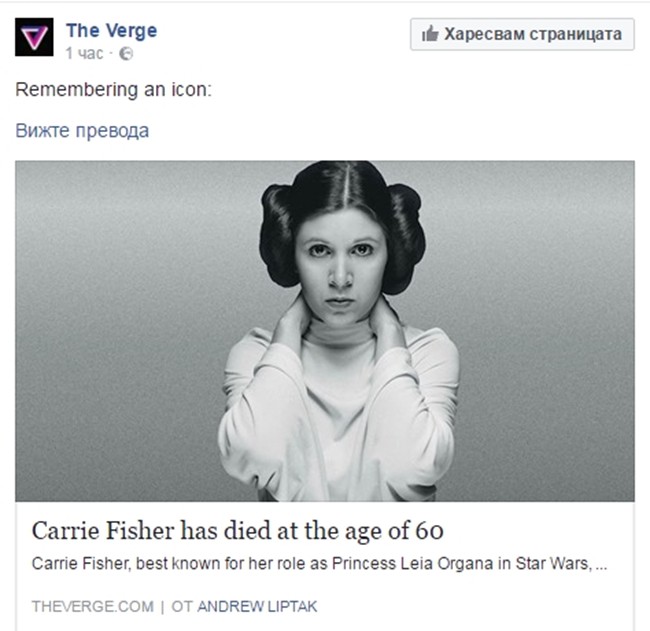Image resolution: width=650 pixels, height=631 pixels.
Task: Click the separator bar between THEVERGE.COM and author
Action: coord(162,607)
